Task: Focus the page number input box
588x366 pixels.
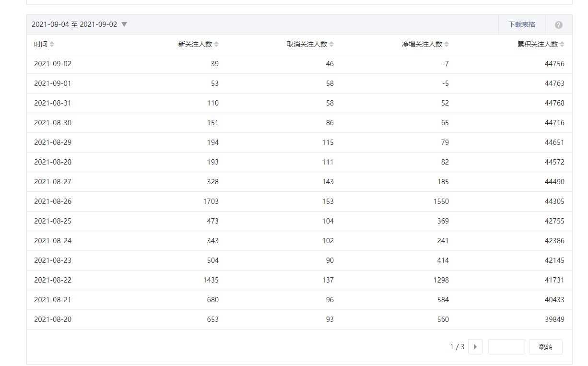Action: [x=506, y=347]
